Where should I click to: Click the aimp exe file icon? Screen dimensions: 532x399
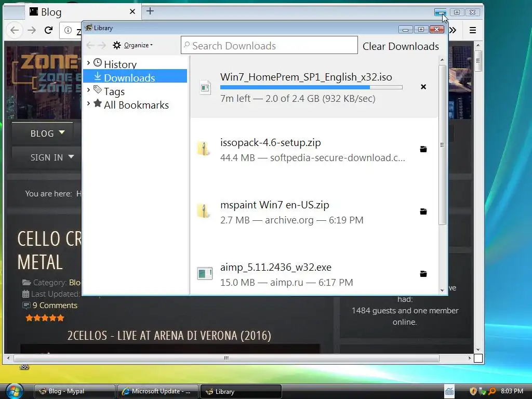coord(205,273)
